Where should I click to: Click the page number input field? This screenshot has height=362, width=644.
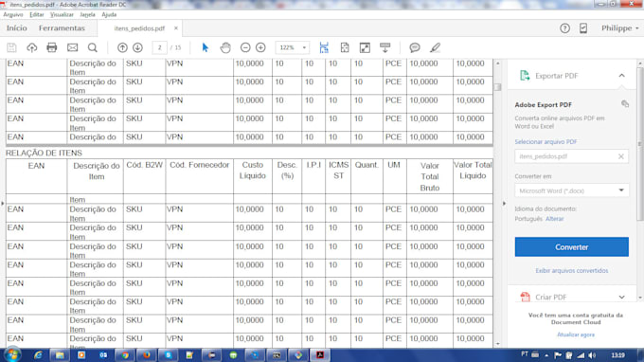coord(159,47)
